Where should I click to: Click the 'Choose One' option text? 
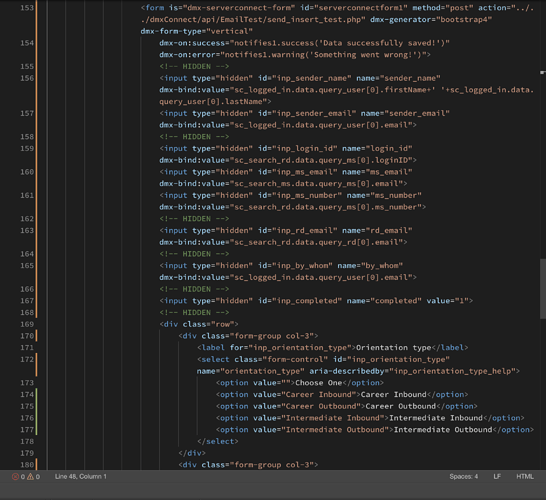(x=319, y=383)
